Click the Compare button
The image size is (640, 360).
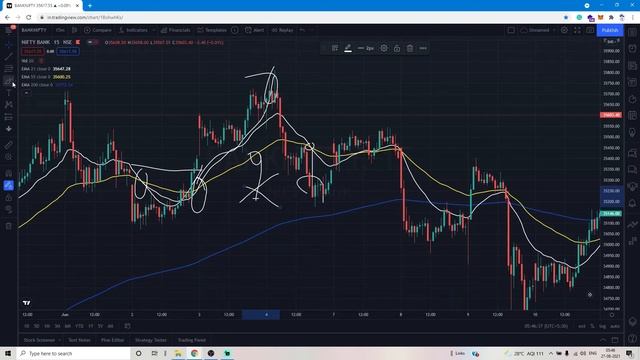pos(98,30)
